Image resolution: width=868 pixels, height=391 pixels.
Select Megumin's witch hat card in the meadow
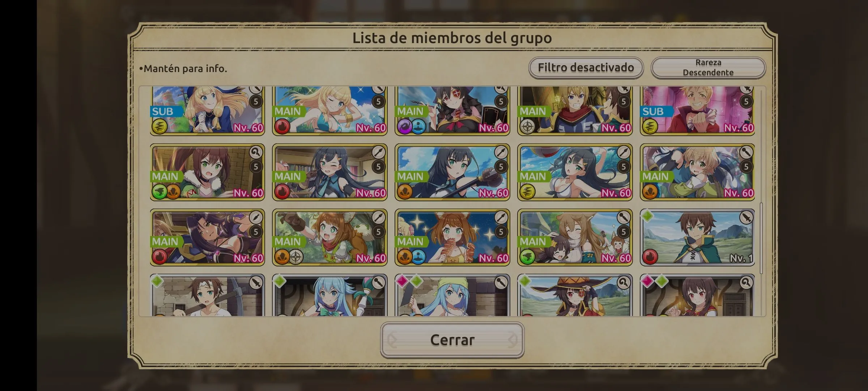coord(575,295)
